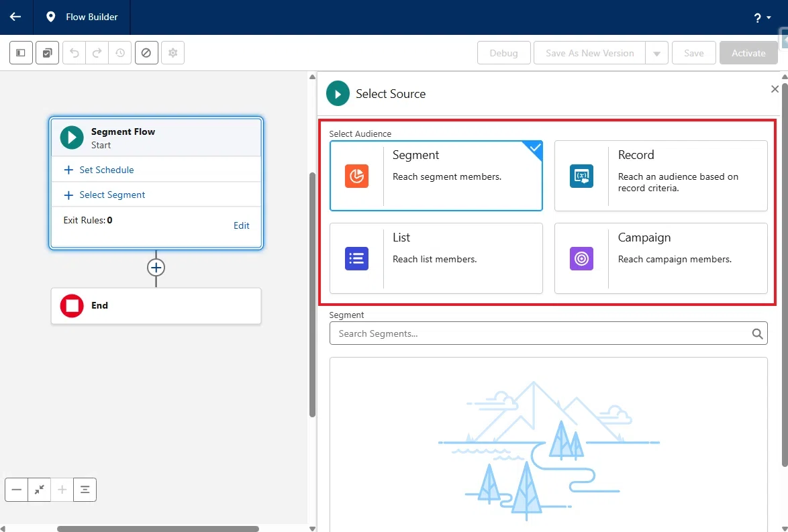Screen dimensions: 788x532
Task: Select the List audience card
Action: 436,258
